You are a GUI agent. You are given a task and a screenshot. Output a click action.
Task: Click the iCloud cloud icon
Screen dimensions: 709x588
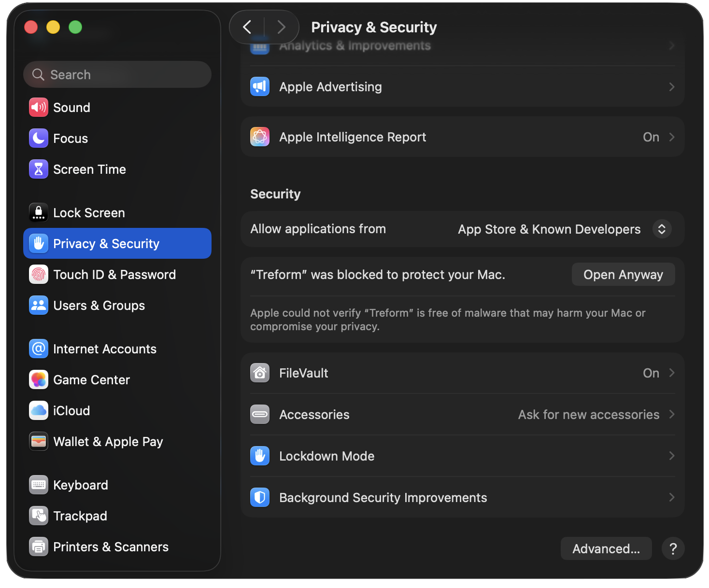[x=39, y=410]
